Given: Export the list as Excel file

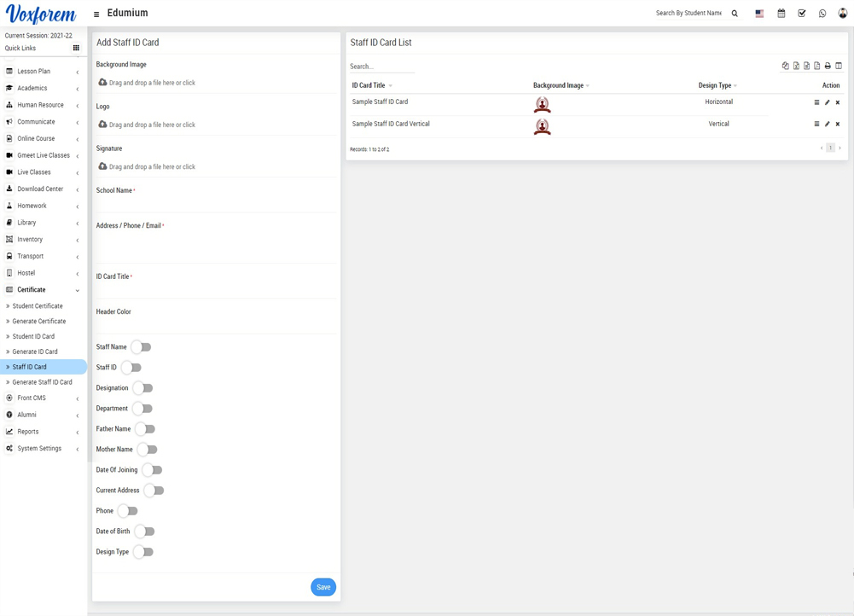Looking at the screenshot, I should coord(796,66).
